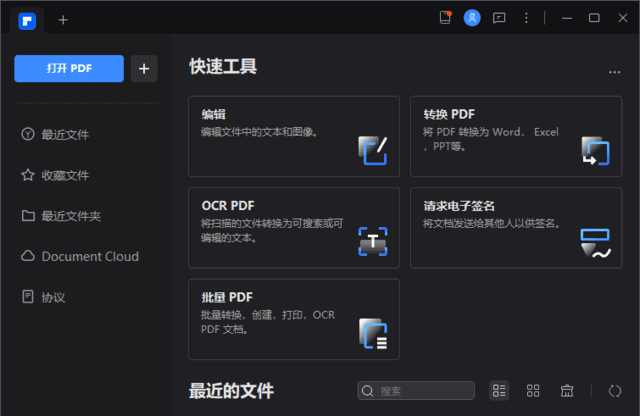This screenshot has width=640, height=416.
Task: Click the 搜索 input field for recent files
Action: pos(416,391)
